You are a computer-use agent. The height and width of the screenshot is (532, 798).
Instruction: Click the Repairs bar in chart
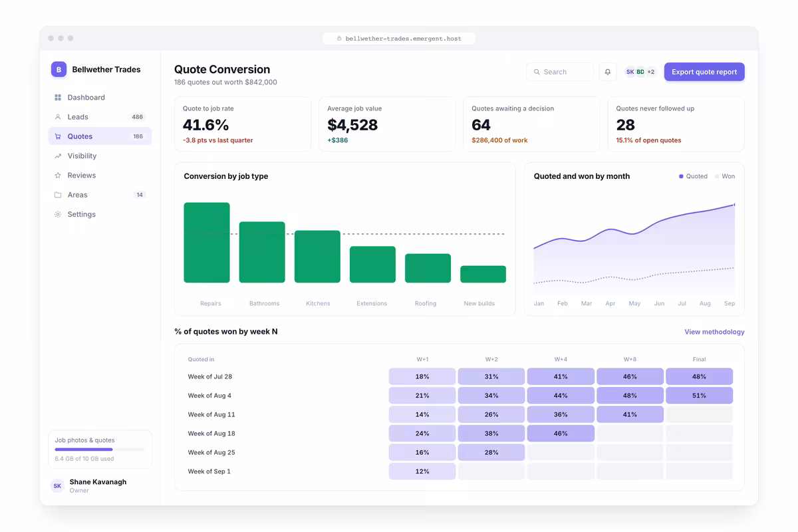[207, 243]
